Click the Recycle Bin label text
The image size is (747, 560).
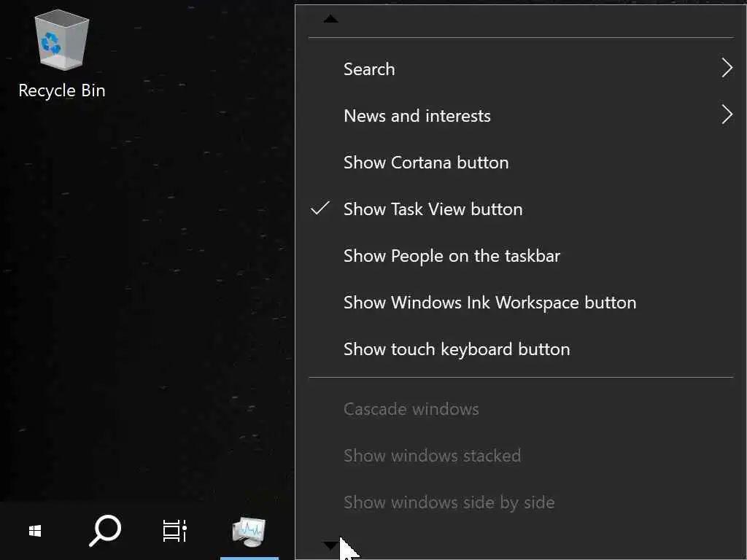(62, 90)
